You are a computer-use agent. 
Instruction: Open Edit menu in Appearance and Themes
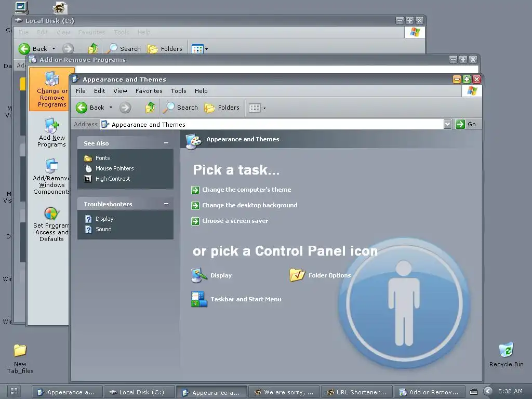(x=99, y=91)
